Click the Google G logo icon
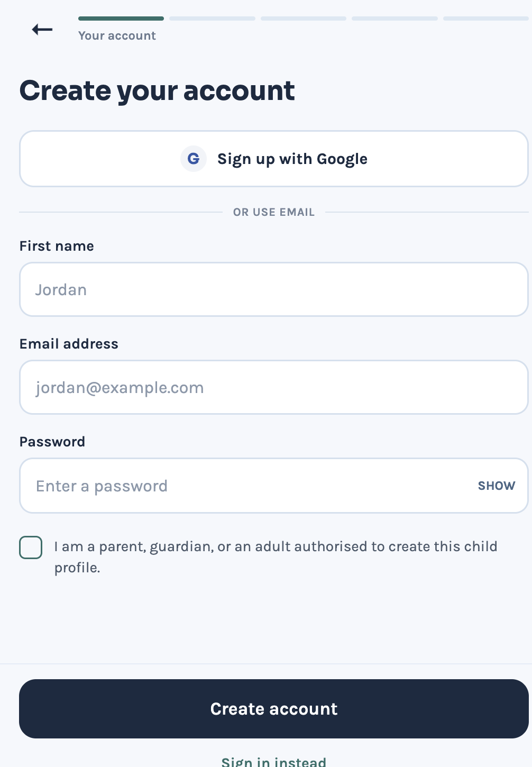532x767 pixels. pyautogui.click(x=194, y=159)
